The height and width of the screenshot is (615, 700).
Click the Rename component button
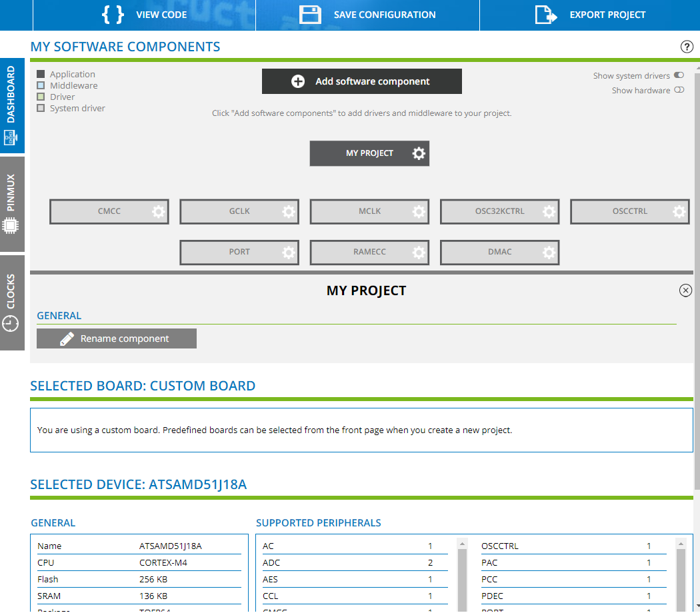tap(117, 338)
